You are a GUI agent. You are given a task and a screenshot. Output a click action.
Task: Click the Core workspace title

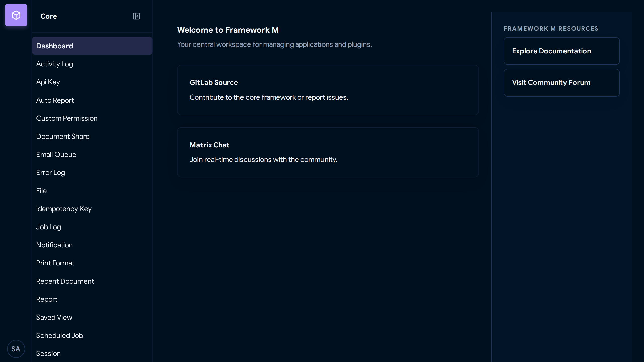click(49, 16)
